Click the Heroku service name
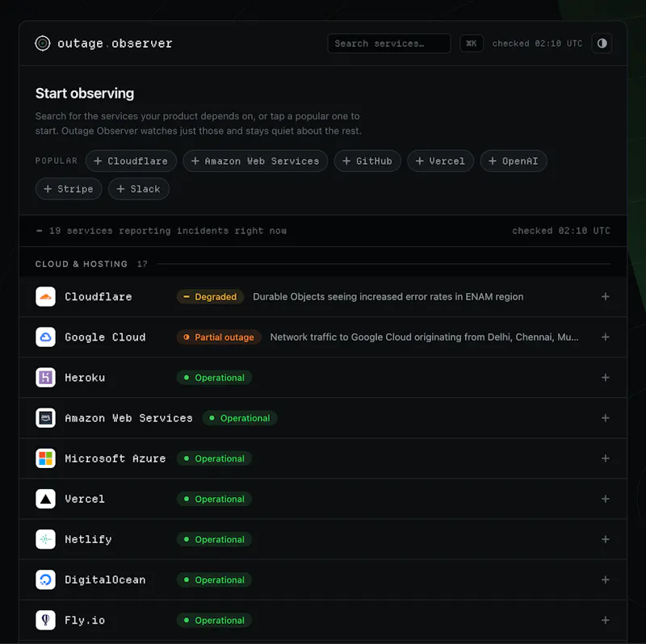Screen dimensions: 646x644 point(85,377)
